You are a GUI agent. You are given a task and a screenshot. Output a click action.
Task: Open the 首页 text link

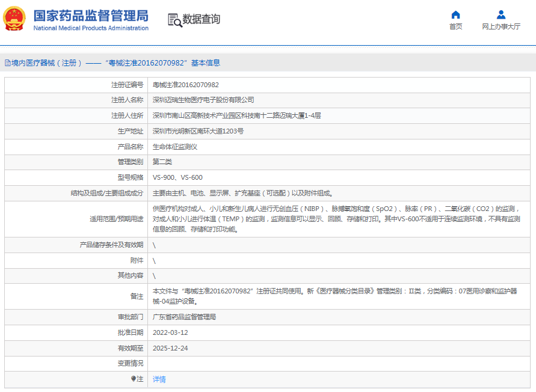click(x=455, y=26)
